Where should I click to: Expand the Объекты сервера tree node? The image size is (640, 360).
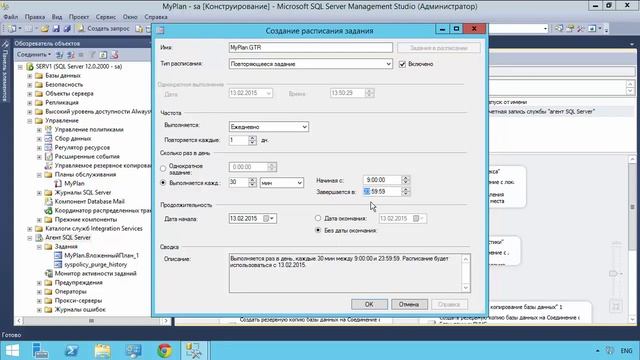tap(30, 93)
